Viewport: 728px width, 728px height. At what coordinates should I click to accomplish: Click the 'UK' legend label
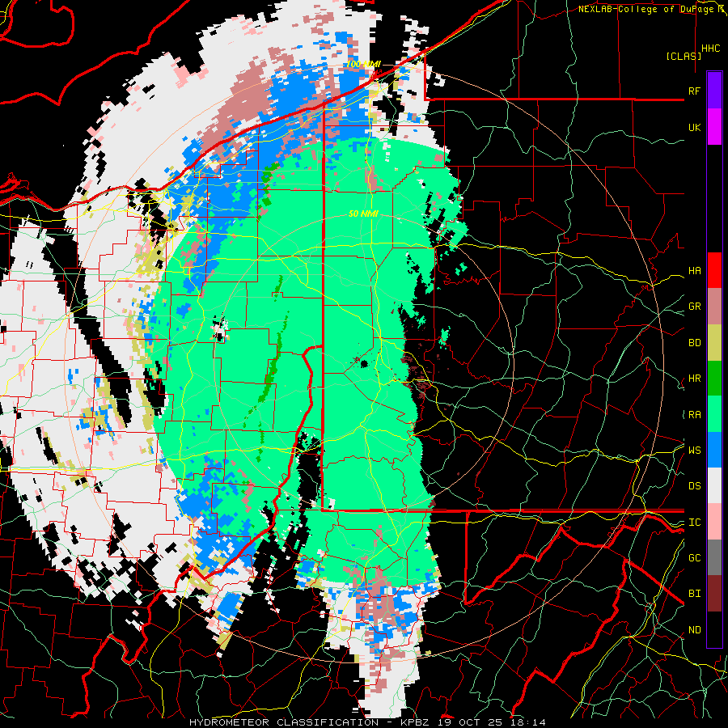[694, 127]
